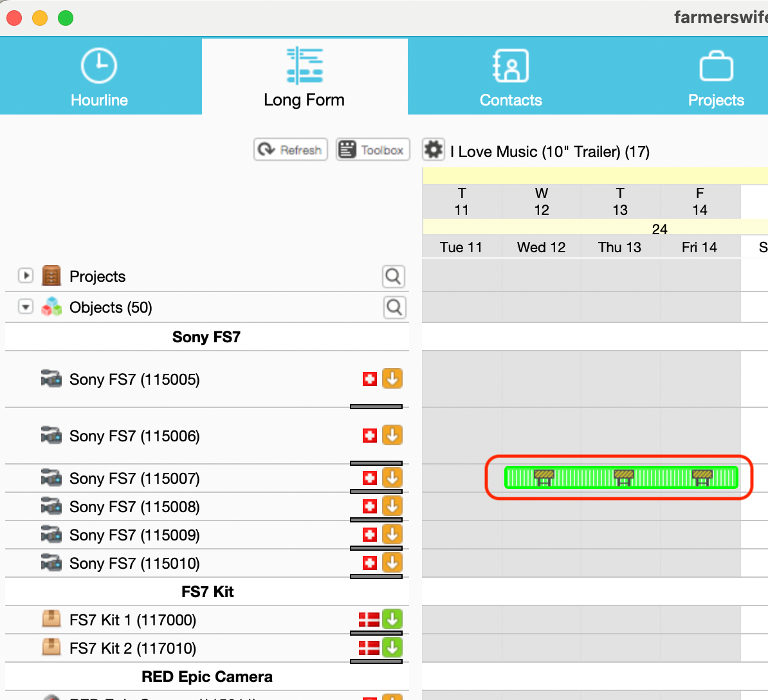
Task: Click the Fri 14 column header
Action: point(699,247)
